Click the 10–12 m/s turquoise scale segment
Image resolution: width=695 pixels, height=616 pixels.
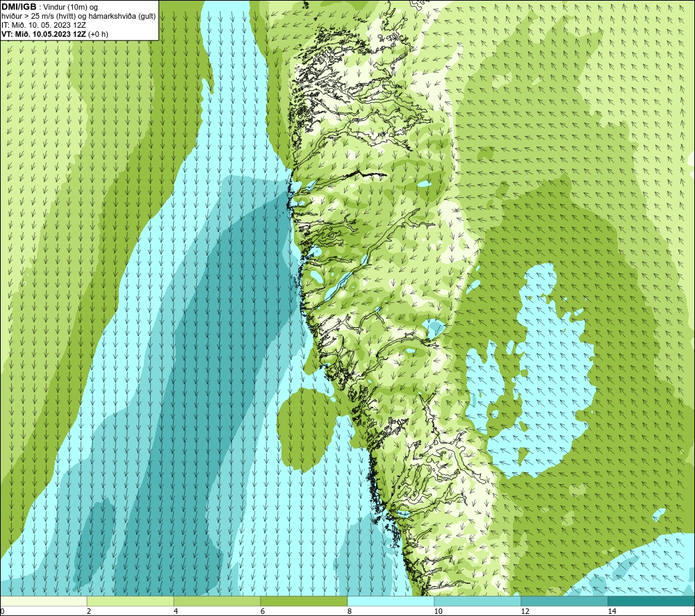[x=477, y=601]
